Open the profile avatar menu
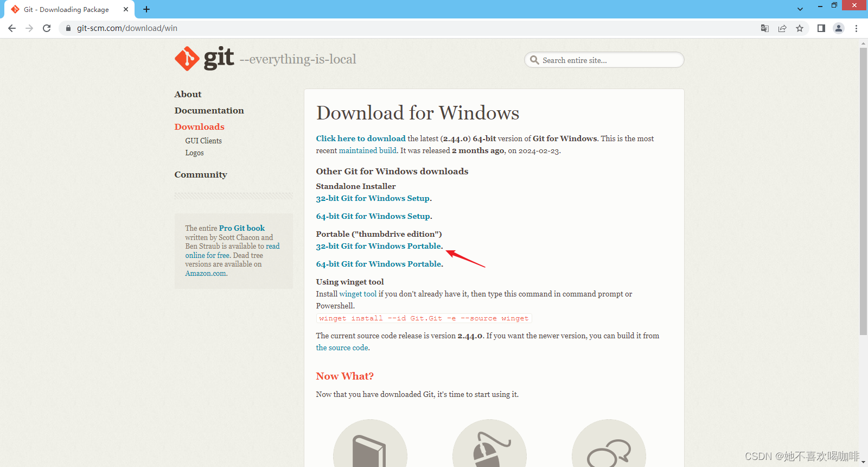Viewport: 868px width, 467px height. 839,28
